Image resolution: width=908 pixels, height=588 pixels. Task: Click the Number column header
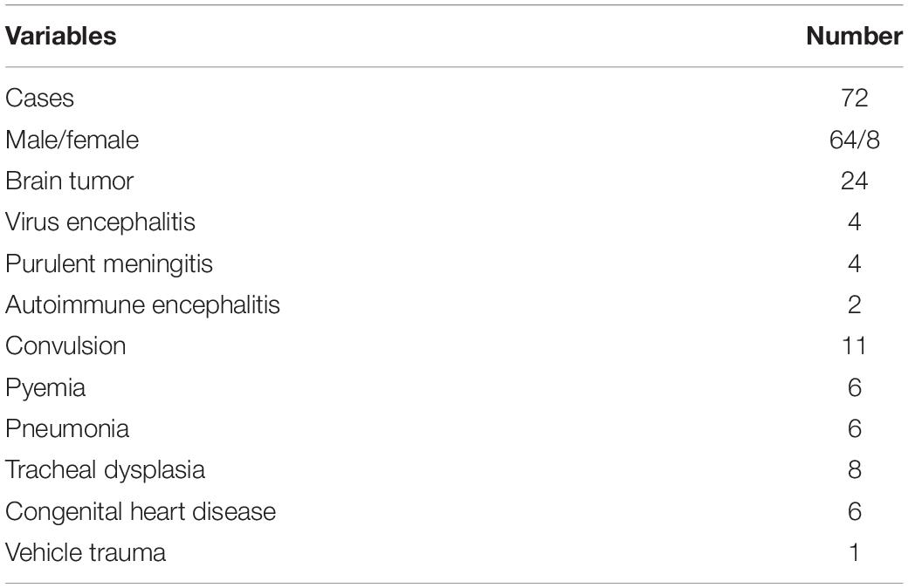(x=854, y=36)
